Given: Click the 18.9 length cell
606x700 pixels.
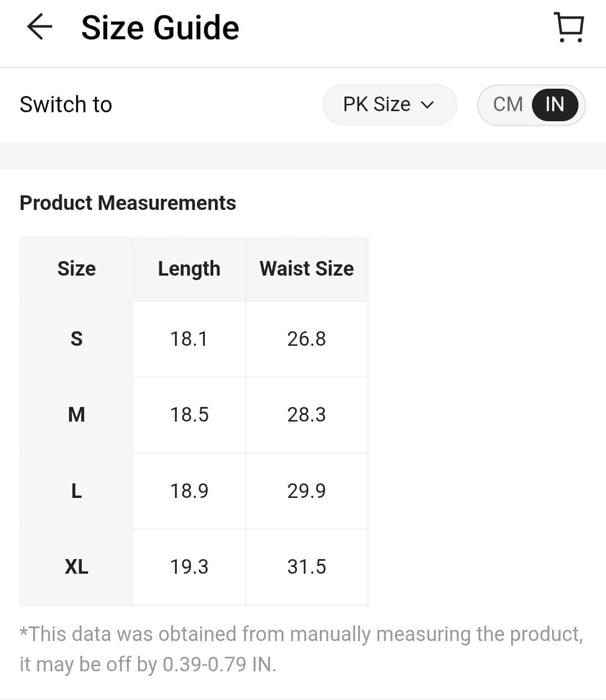Looking at the screenshot, I should [189, 491].
